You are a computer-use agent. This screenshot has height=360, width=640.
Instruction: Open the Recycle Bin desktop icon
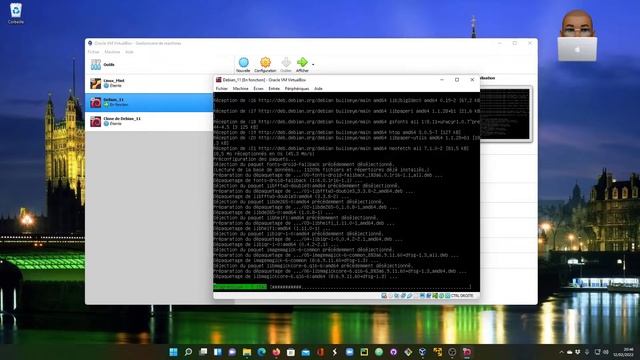click(16, 13)
